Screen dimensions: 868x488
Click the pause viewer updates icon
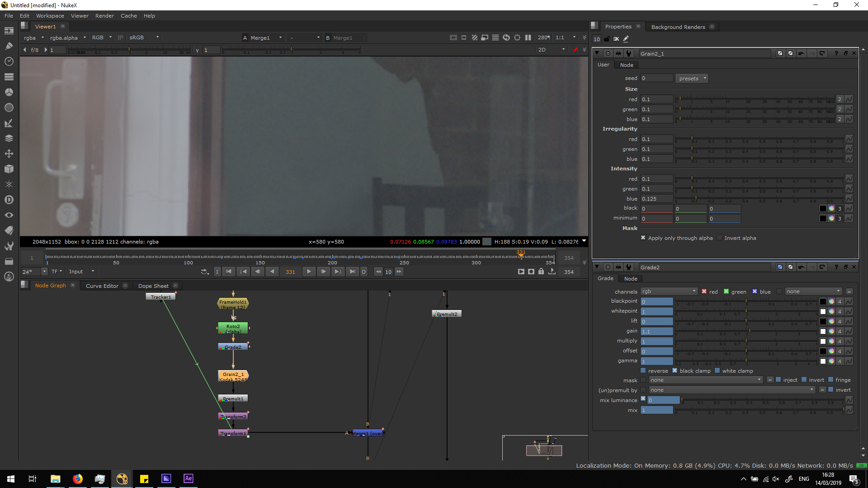point(528,38)
